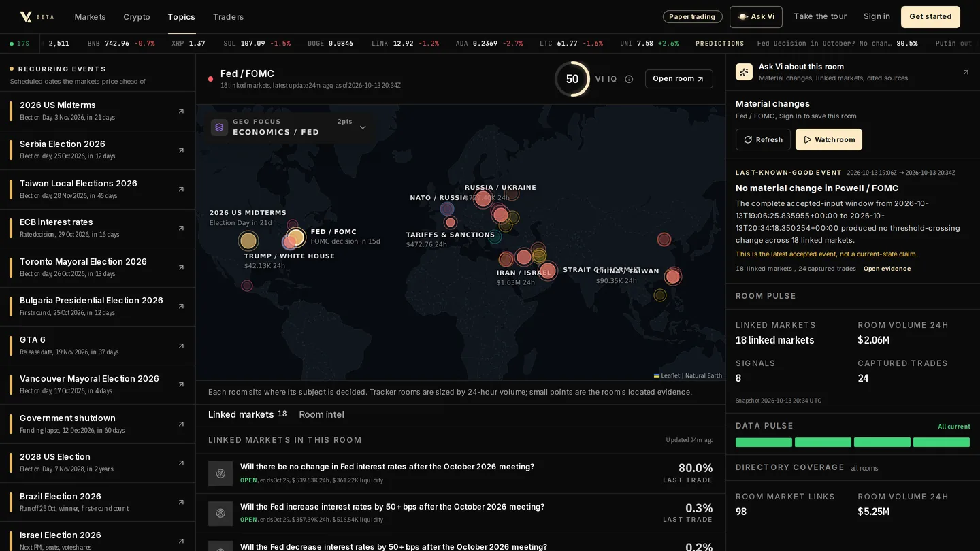Click Open room button
The height and width of the screenshot is (551, 980).
[x=679, y=79]
